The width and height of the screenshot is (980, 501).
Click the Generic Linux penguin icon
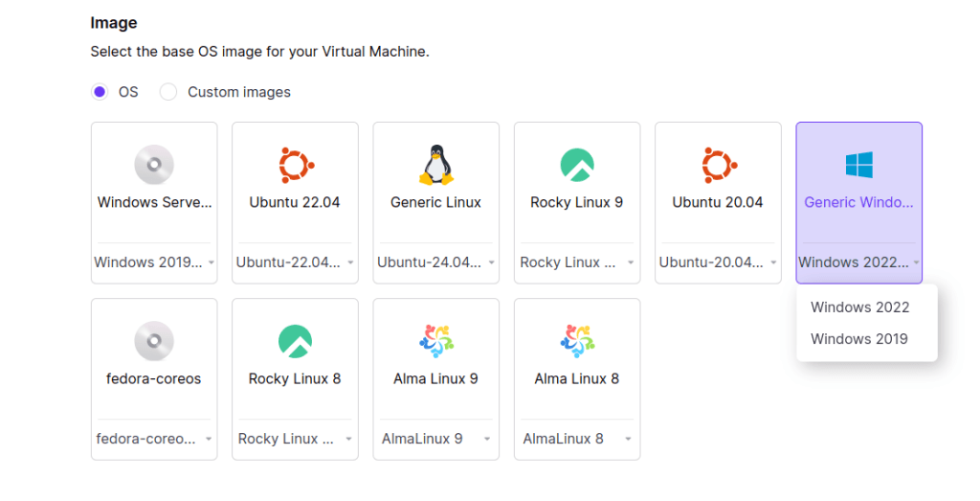point(436,165)
